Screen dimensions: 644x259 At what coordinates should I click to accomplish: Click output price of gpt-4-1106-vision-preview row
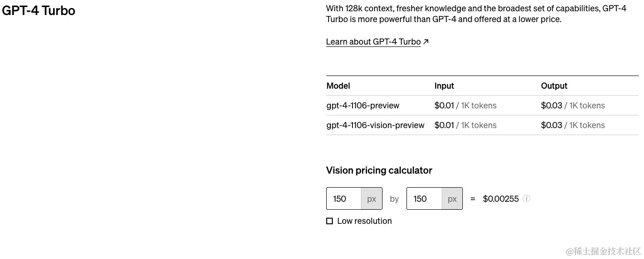click(x=573, y=125)
